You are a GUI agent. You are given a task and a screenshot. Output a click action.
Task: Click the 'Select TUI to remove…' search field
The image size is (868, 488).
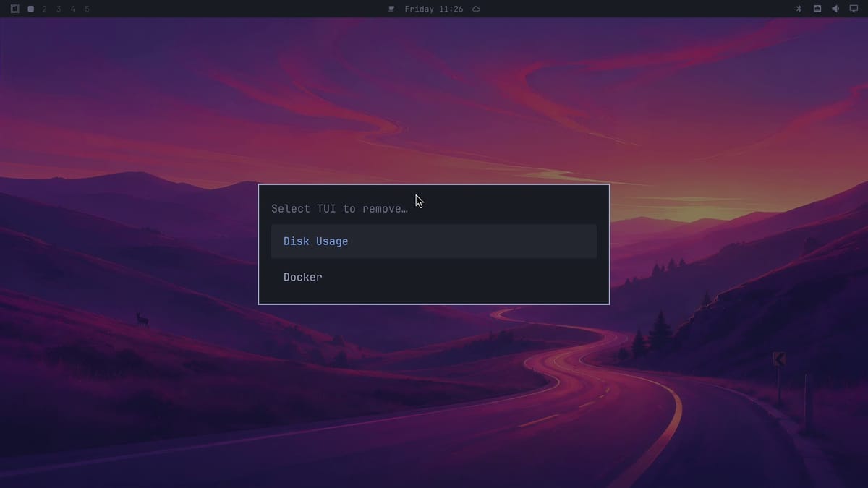[x=434, y=208]
